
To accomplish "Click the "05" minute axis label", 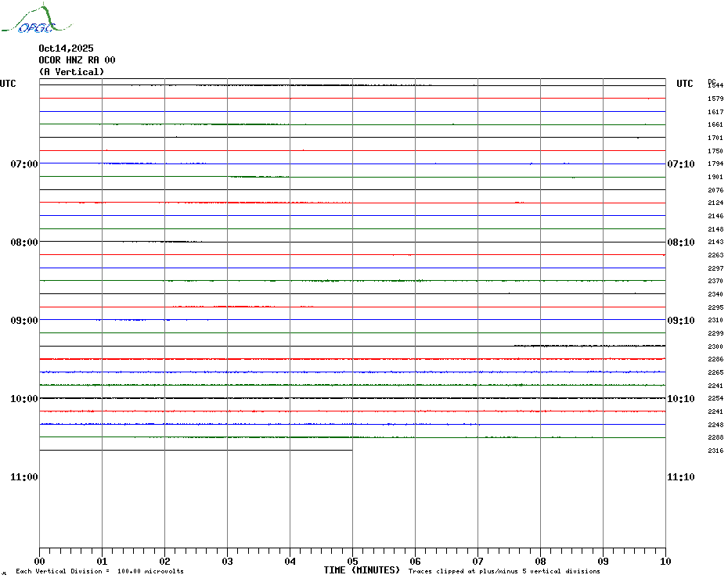I will coord(352,562).
